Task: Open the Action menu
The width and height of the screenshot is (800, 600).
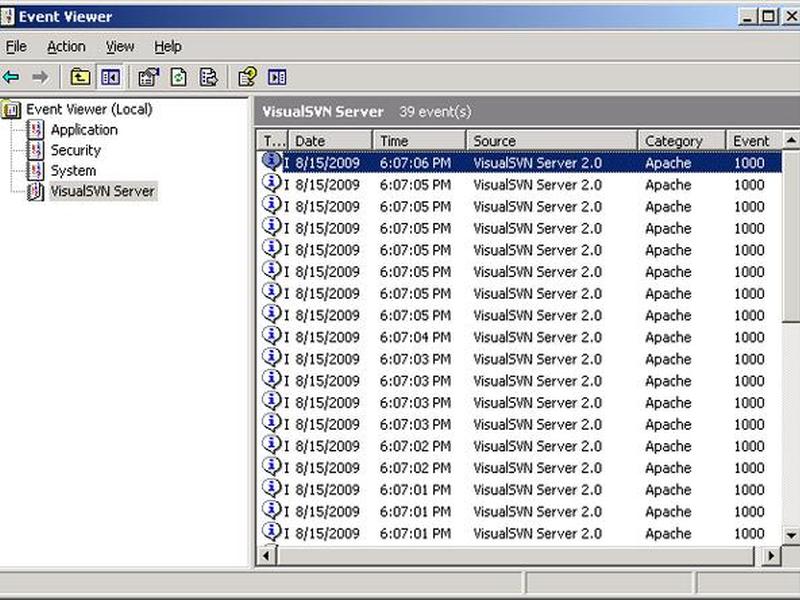Action: (x=66, y=46)
